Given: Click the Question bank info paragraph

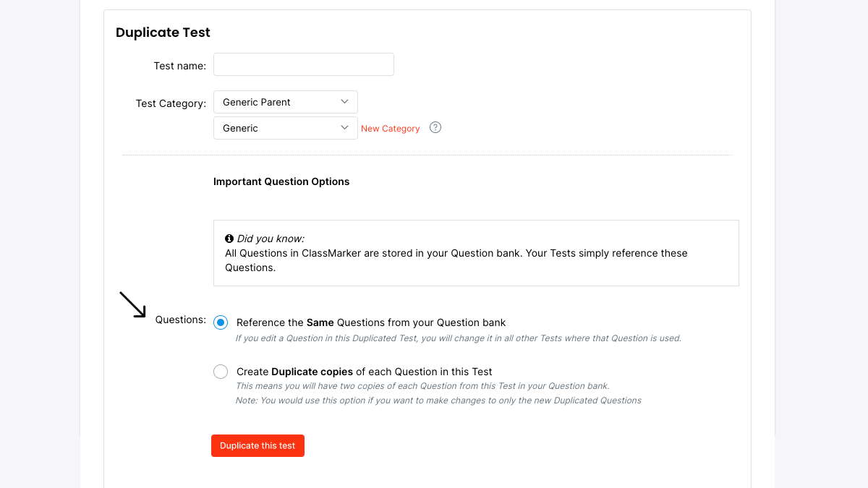Looking at the screenshot, I should [456, 260].
